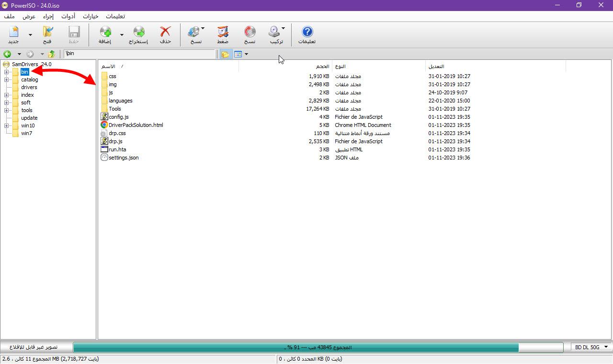This screenshot has height=364, width=613.
Task: Open the جديد (New) dropdown arrow
Action: pyautogui.click(x=31, y=34)
